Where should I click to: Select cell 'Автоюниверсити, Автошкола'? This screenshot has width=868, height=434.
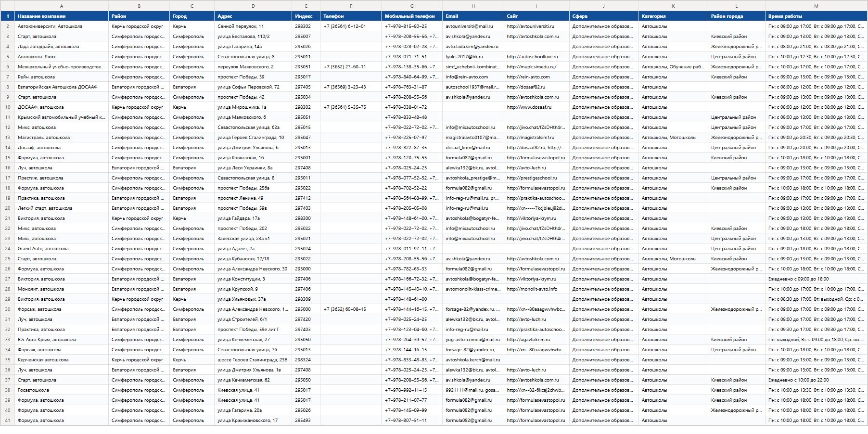62,26
